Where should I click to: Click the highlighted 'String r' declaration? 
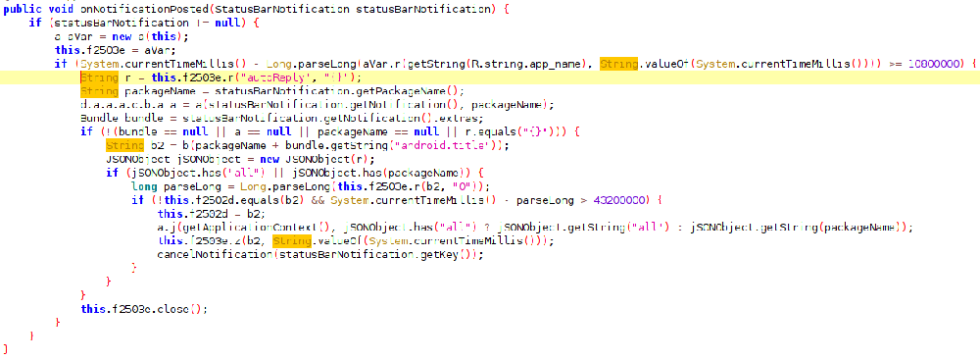coord(106,77)
